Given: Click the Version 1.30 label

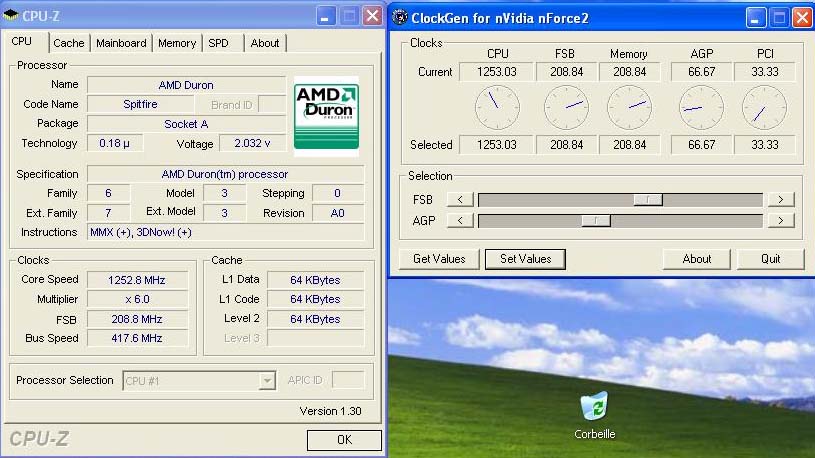Looking at the screenshot, I should [x=330, y=411].
